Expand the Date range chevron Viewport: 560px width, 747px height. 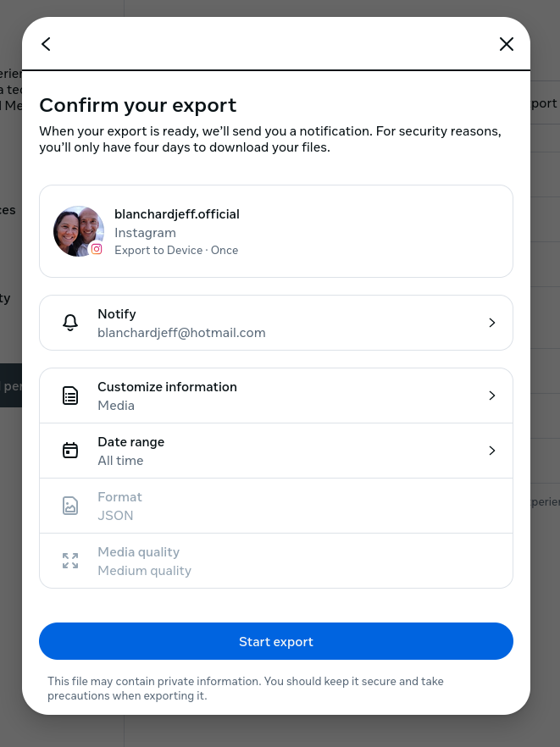coord(492,451)
